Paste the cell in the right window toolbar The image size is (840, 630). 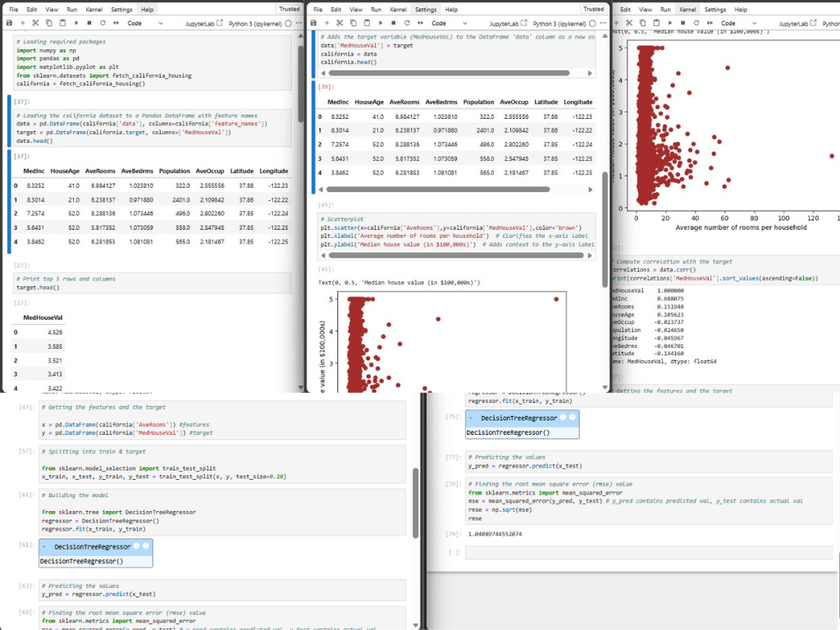point(656,23)
